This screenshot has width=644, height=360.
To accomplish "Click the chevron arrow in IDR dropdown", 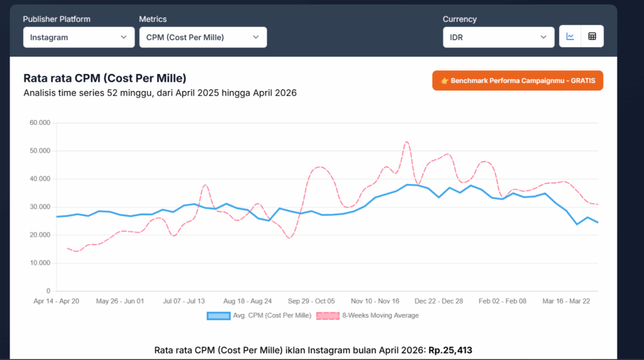I will 543,37.
